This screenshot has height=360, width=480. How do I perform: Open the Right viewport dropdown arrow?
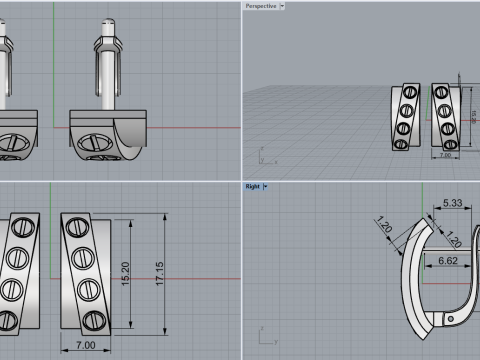click(265, 186)
